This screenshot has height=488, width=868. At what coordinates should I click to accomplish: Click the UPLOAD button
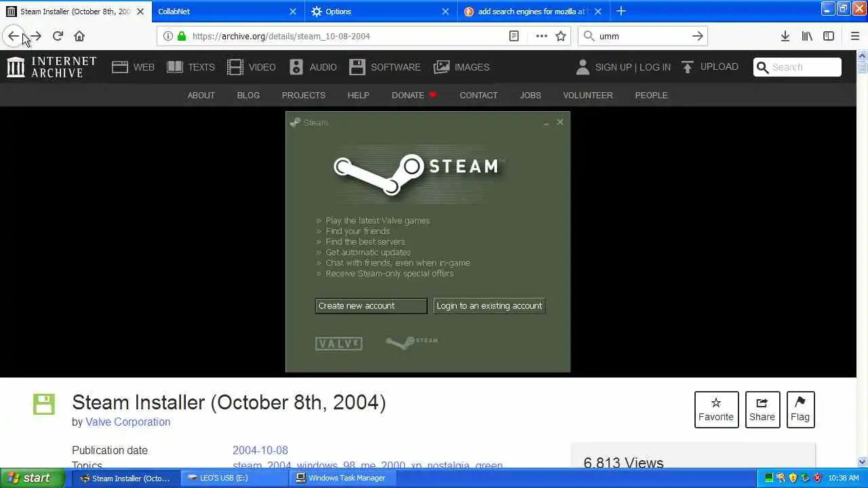point(709,66)
